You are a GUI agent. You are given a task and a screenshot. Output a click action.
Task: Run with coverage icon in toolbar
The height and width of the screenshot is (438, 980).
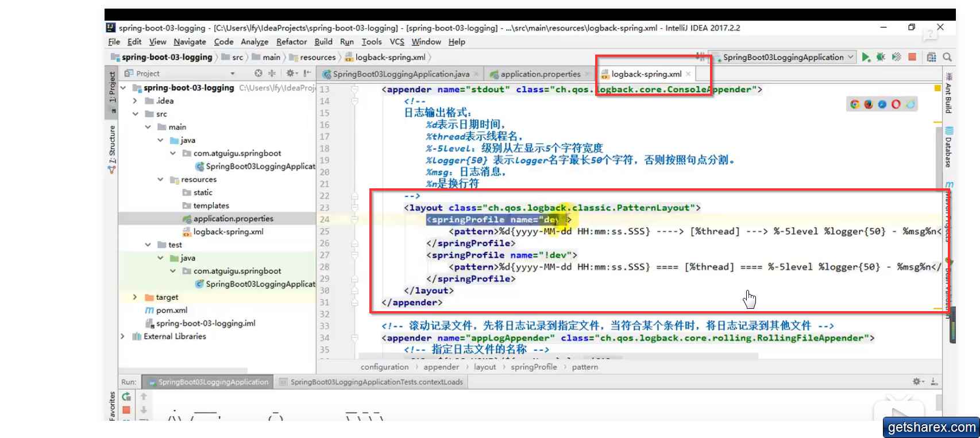[x=896, y=57]
